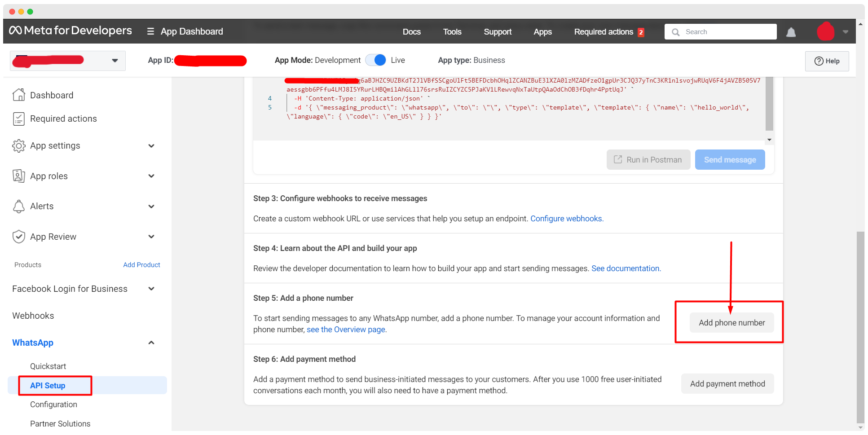
Task: Click the code box vertical scrollbar
Action: [x=769, y=104]
